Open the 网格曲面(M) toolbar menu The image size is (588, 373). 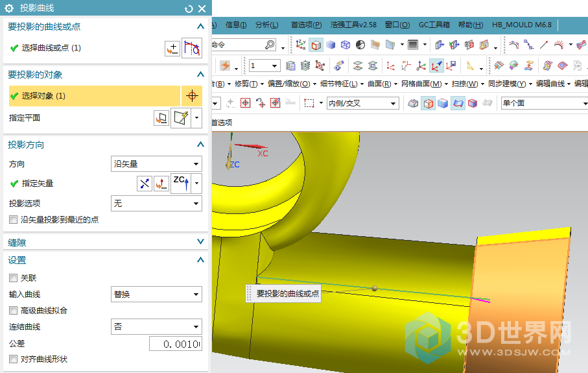click(x=425, y=84)
